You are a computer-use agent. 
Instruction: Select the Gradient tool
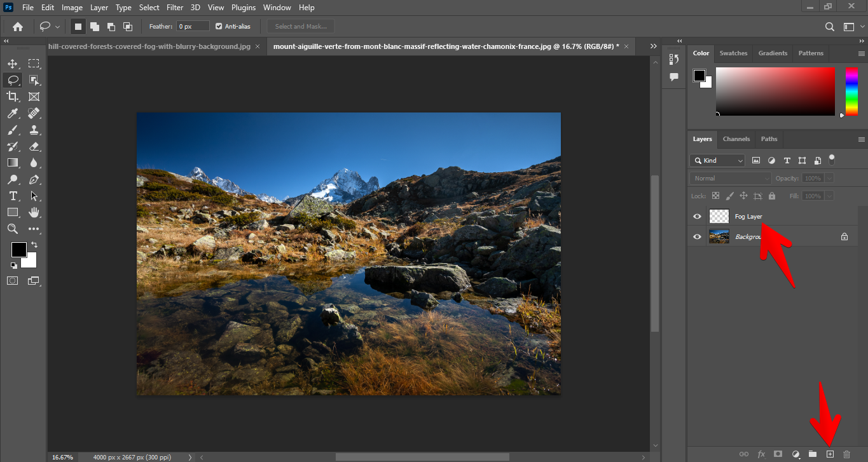tap(12, 163)
